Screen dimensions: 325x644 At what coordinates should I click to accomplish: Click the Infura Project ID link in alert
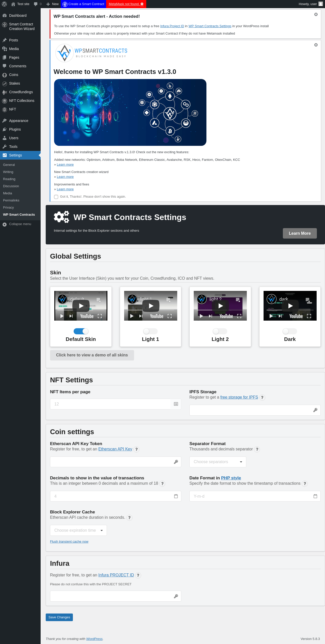point(172,26)
